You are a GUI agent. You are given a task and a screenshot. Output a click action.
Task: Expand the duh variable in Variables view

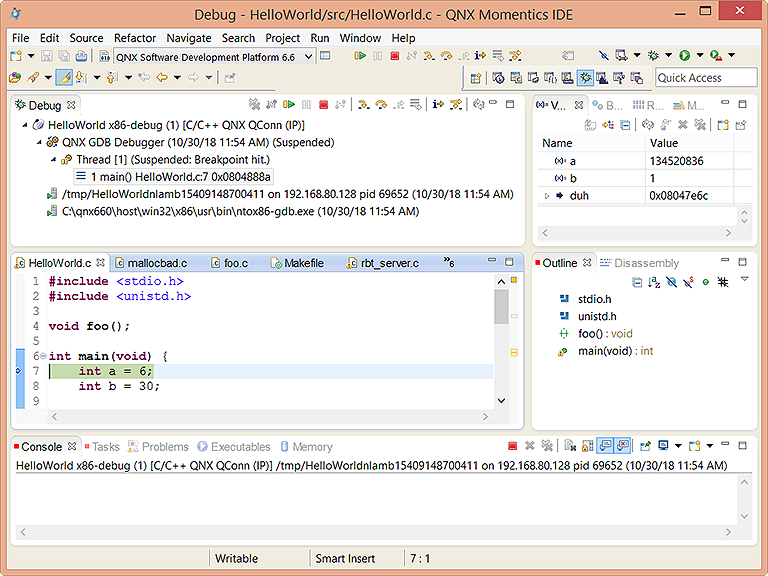click(x=547, y=196)
